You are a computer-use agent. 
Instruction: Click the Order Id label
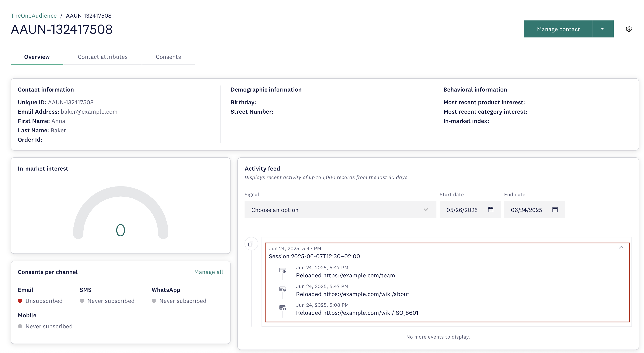pos(30,140)
